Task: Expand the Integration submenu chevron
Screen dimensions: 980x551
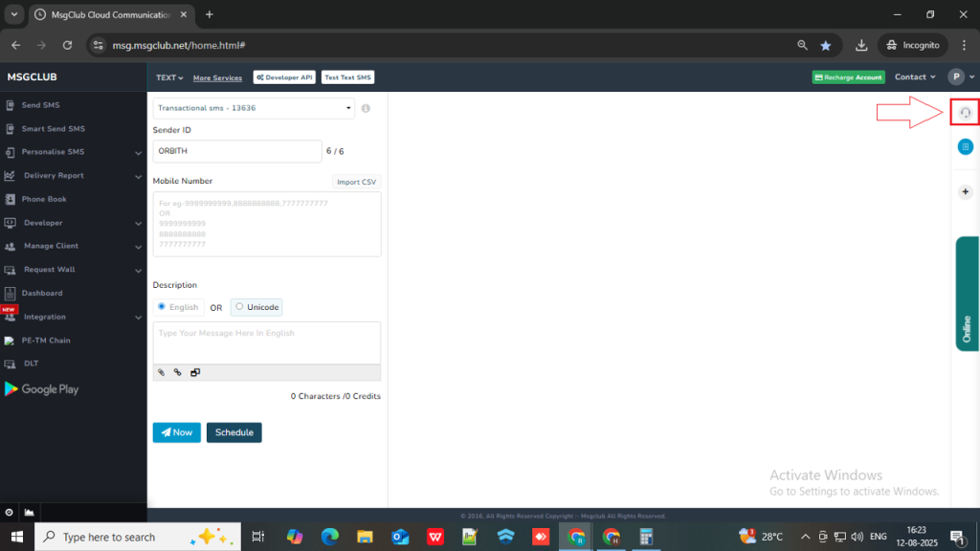Action: (x=138, y=318)
